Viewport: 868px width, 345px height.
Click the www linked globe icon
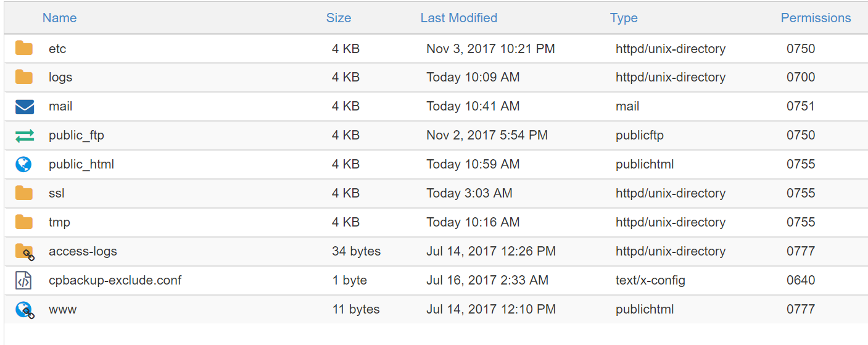[x=24, y=309]
